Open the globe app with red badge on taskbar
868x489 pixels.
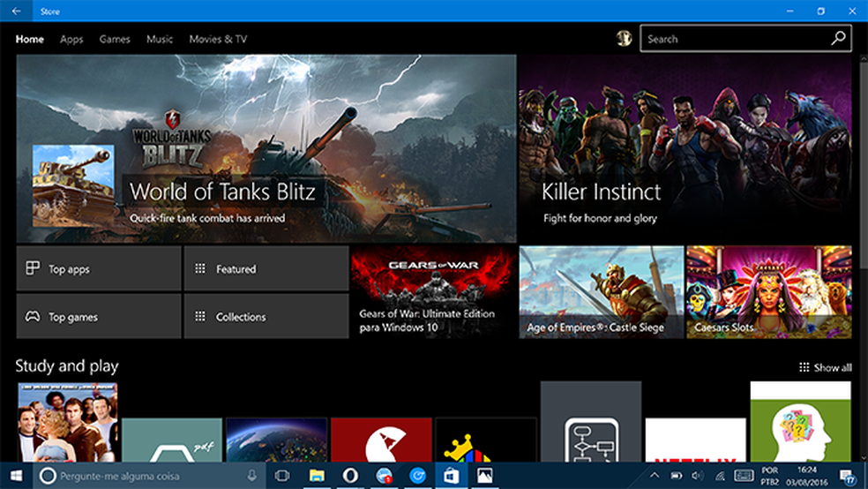pyautogui.click(x=384, y=476)
